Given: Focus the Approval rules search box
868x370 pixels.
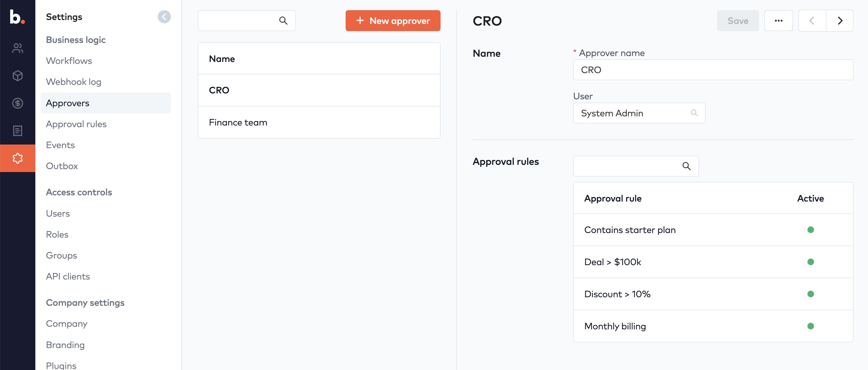Looking at the screenshot, I should (636, 166).
